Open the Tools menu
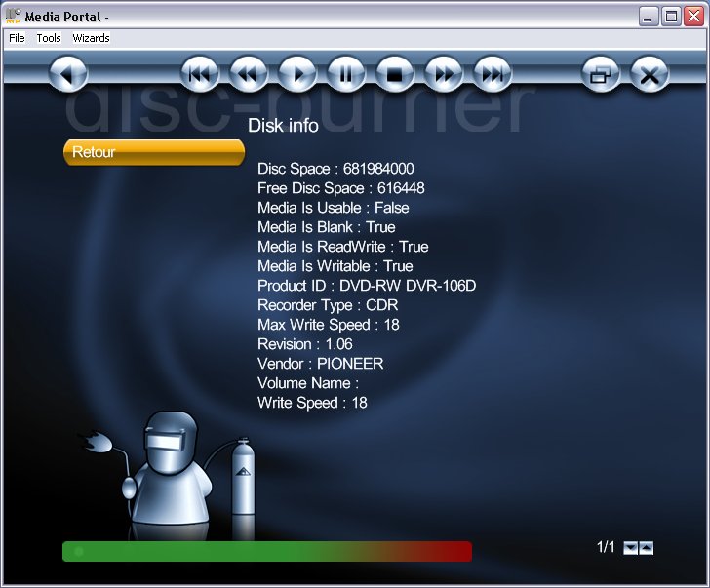This screenshot has width=710, height=588. 49,38
